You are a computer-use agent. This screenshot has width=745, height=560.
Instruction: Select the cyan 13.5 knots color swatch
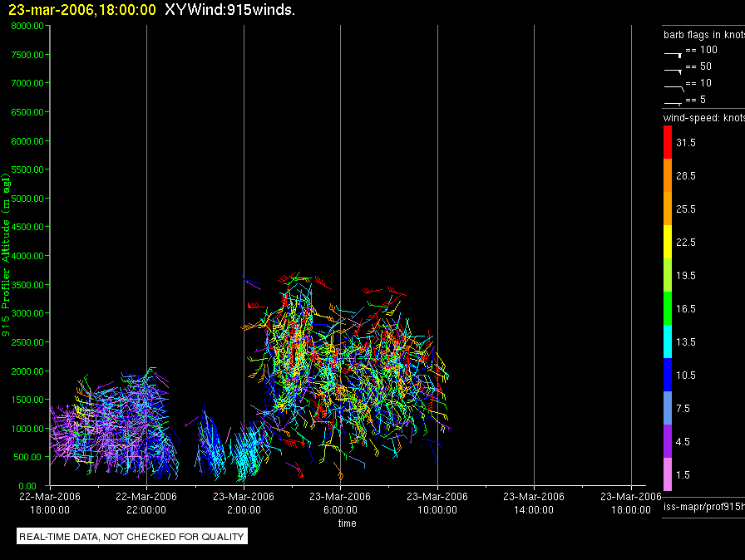pos(668,341)
